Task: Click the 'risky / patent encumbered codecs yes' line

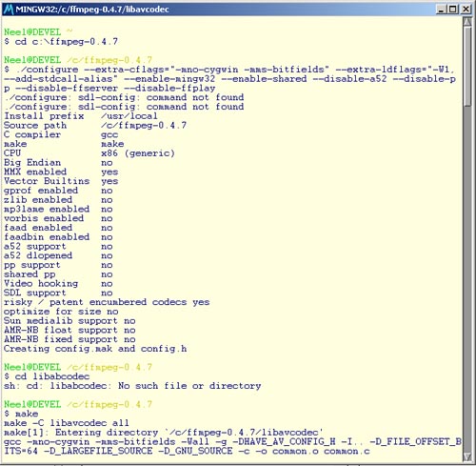Action: (107, 302)
